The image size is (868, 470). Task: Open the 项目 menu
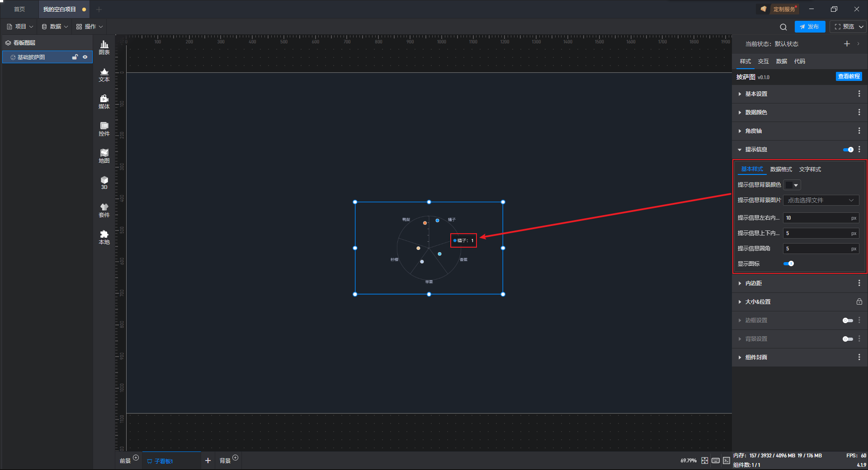click(x=20, y=27)
